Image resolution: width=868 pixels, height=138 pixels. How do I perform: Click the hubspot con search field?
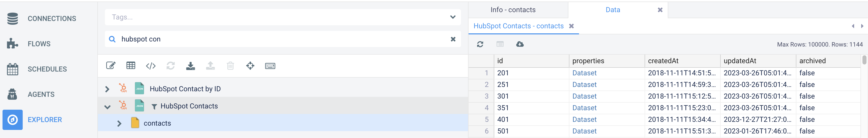click(x=282, y=39)
